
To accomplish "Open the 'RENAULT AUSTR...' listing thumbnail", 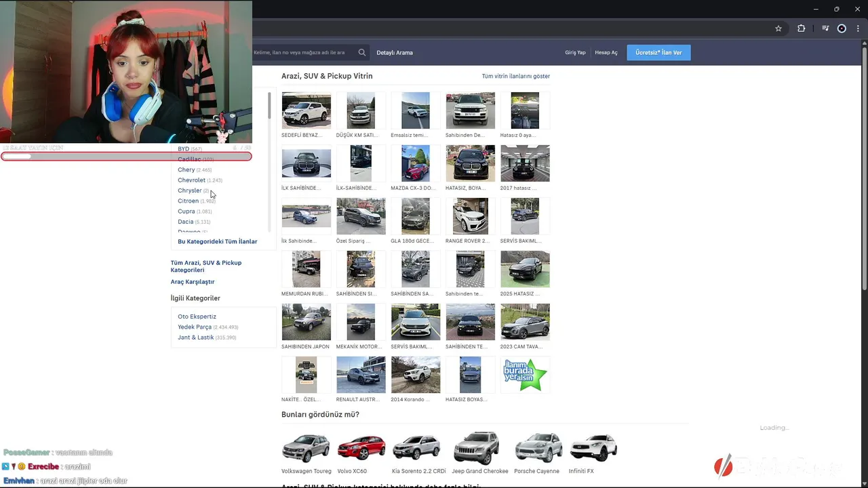I will click(x=361, y=375).
